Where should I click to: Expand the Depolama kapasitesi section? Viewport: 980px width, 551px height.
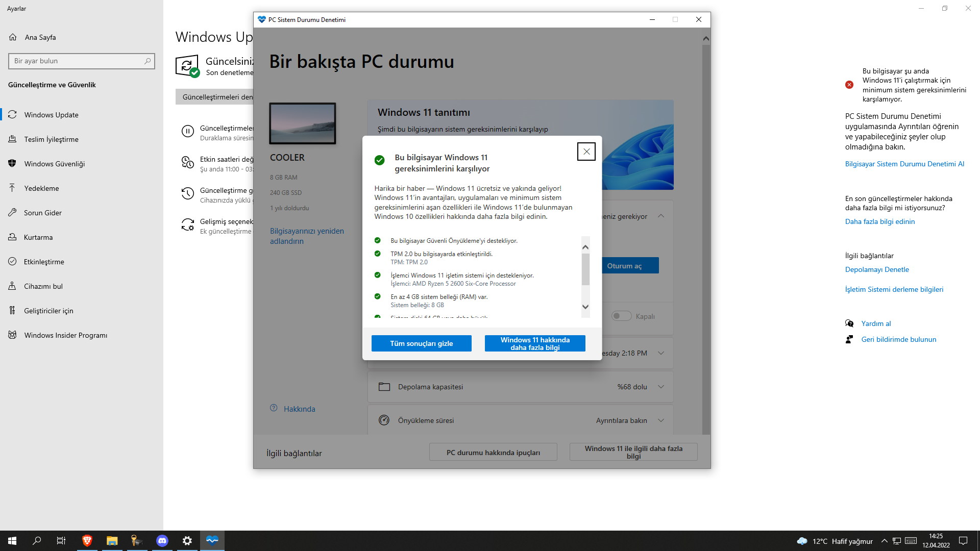[x=661, y=387]
